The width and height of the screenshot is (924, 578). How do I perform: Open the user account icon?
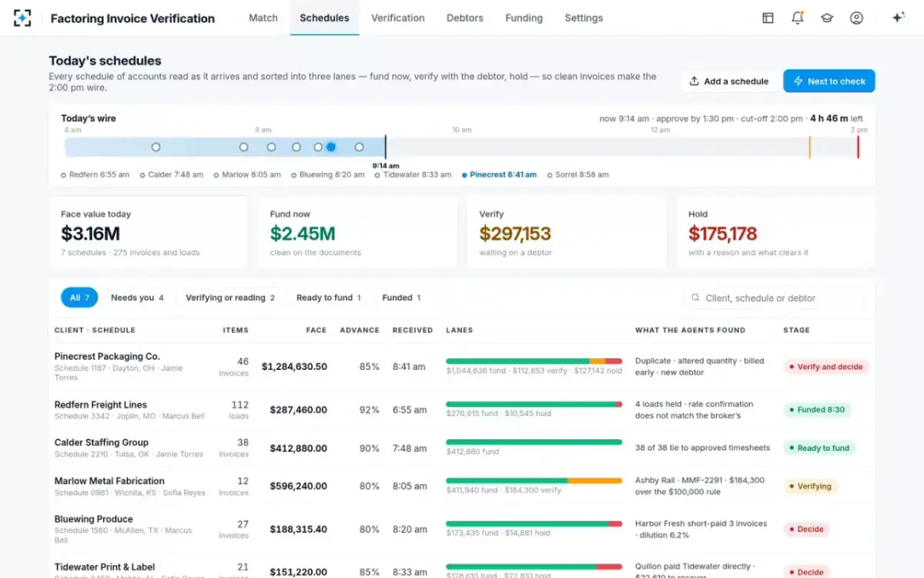pos(856,18)
